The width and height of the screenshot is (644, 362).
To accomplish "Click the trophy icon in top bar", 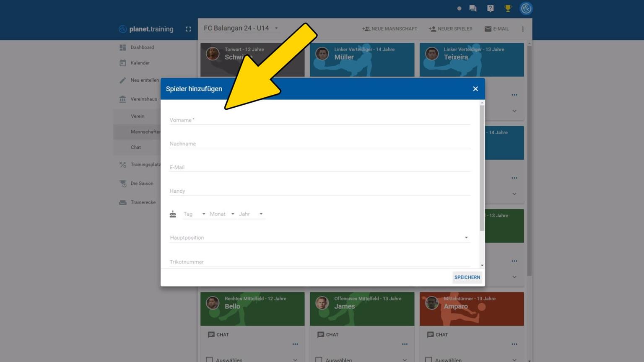I will pyautogui.click(x=508, y=8).
